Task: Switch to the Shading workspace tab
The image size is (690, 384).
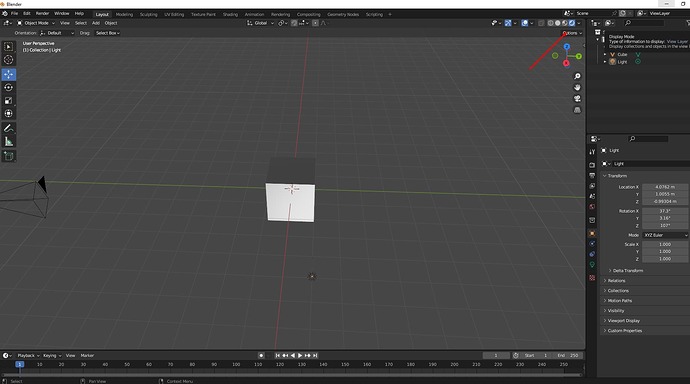Action: pos(230,15)
